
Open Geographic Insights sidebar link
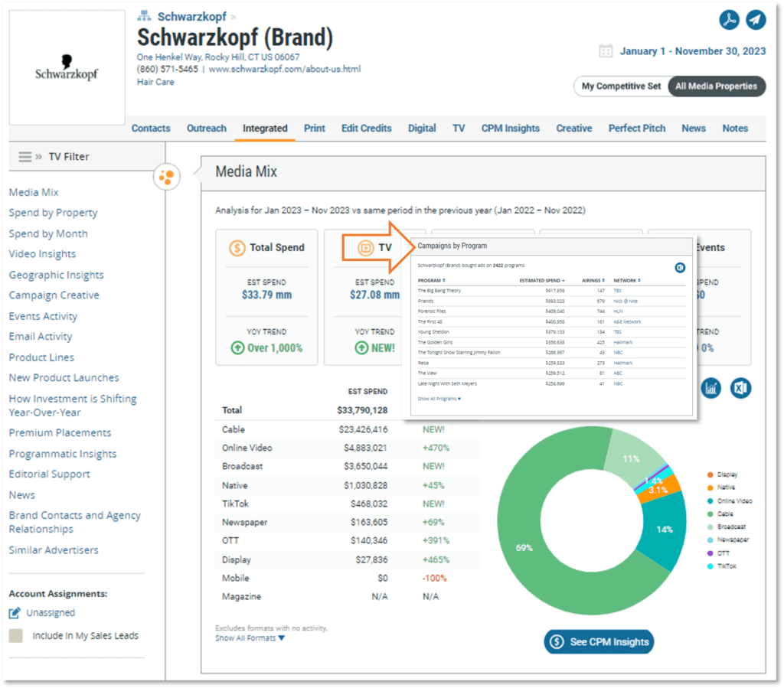(x=57, y=275)
